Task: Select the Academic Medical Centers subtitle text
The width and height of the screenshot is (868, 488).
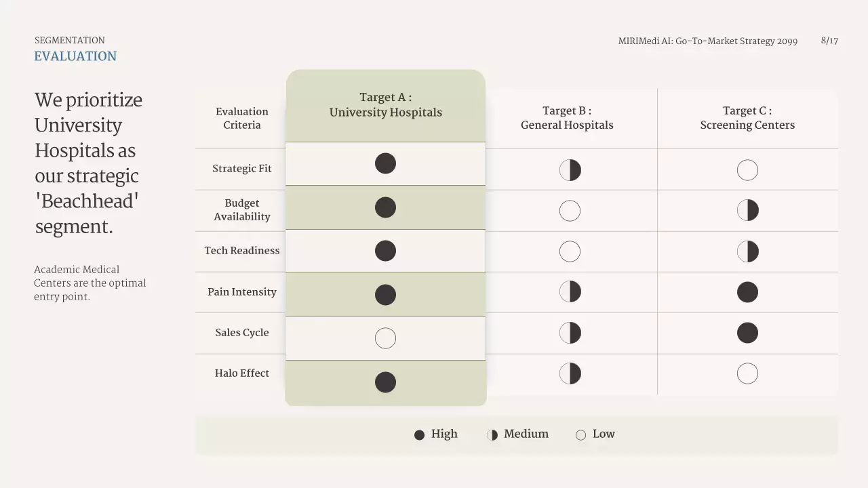Action: (x=90, y=283)
